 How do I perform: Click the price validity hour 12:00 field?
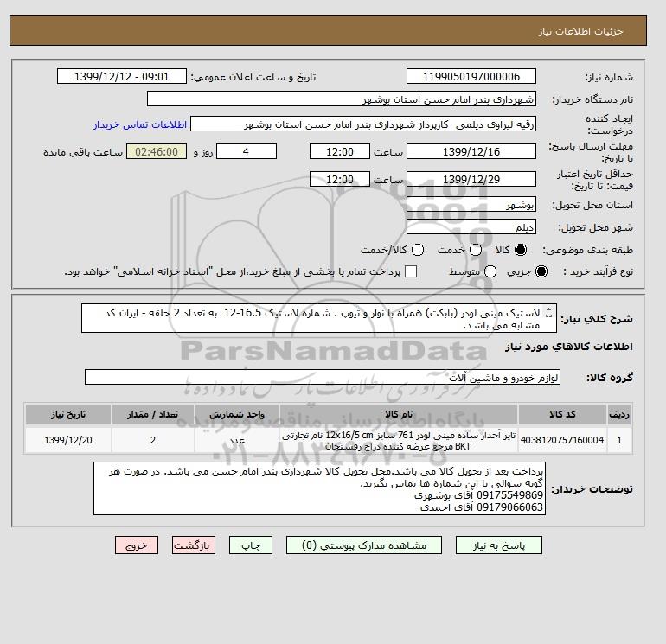click(x=340, y=179)
